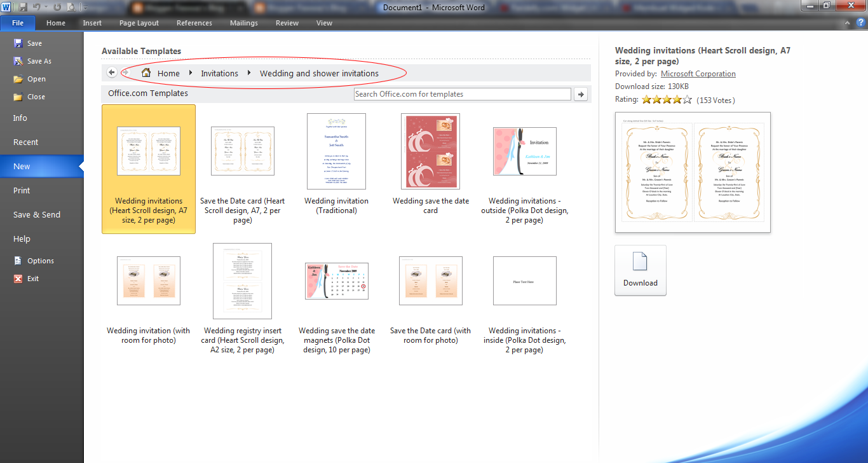
Task: Open the File tab
Action: coord(18,23)
